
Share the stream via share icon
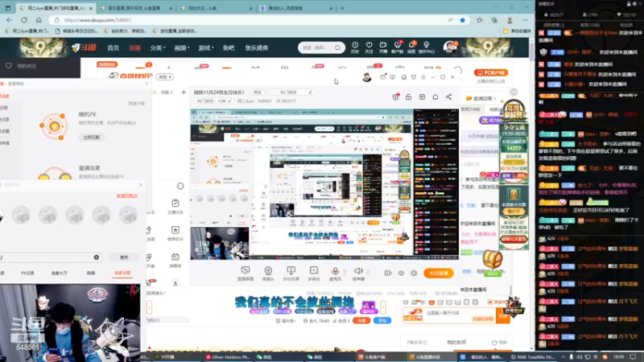tap(449, 97)
